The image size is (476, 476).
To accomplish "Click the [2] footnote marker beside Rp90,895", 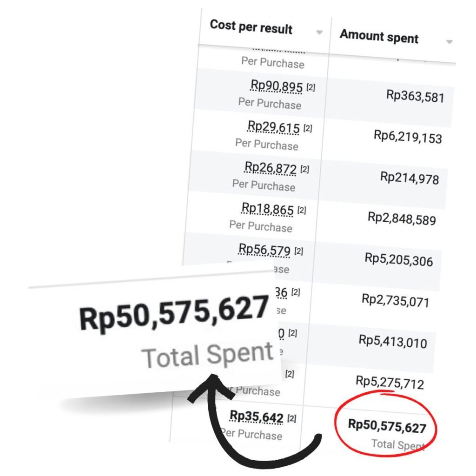I will pyautogui.click(x=311, y=87).
